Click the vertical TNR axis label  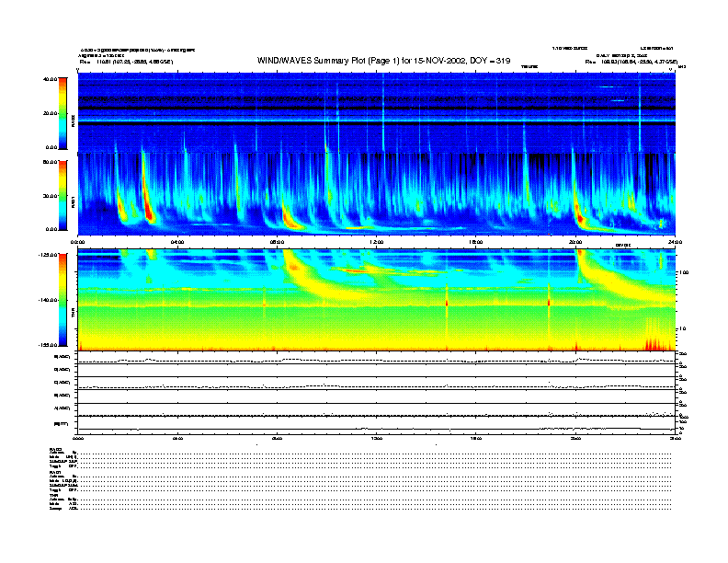coord(74,312)
